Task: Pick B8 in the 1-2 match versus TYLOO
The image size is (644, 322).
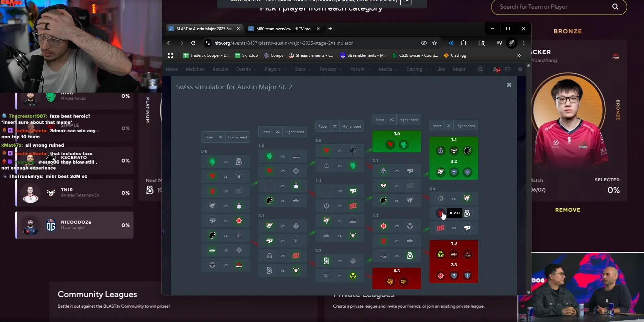Action: click(410, 256)
